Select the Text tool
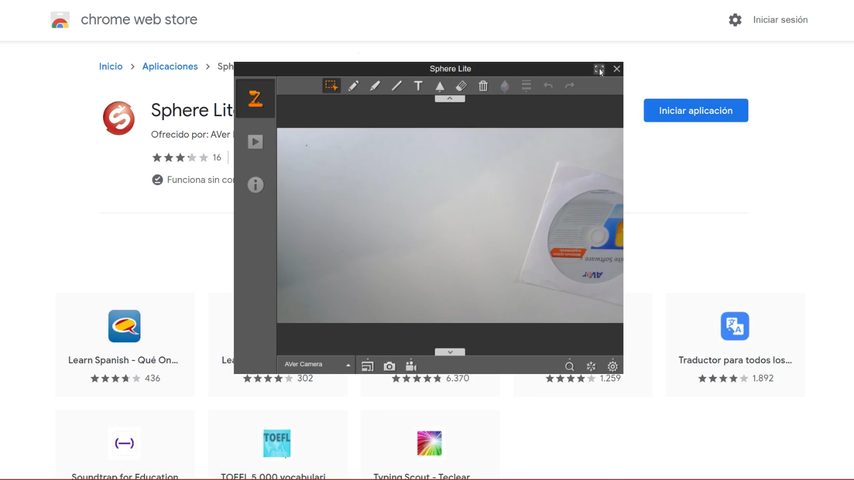 [x=418, y=86]
